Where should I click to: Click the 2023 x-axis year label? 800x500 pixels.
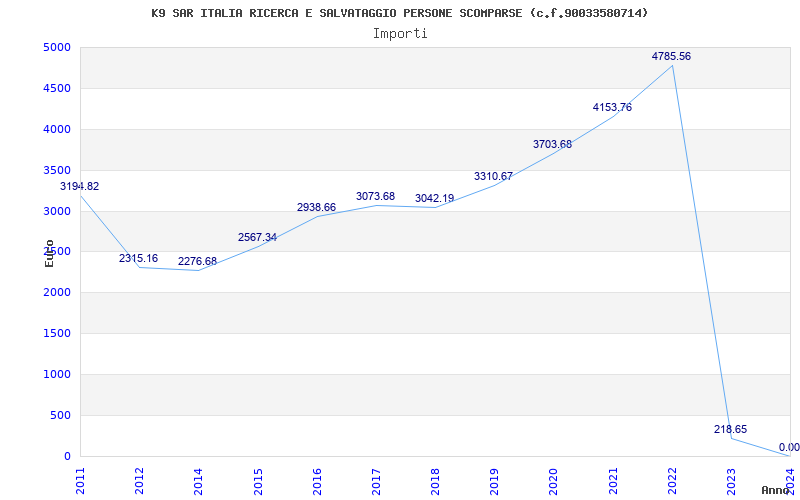[731, 481]
